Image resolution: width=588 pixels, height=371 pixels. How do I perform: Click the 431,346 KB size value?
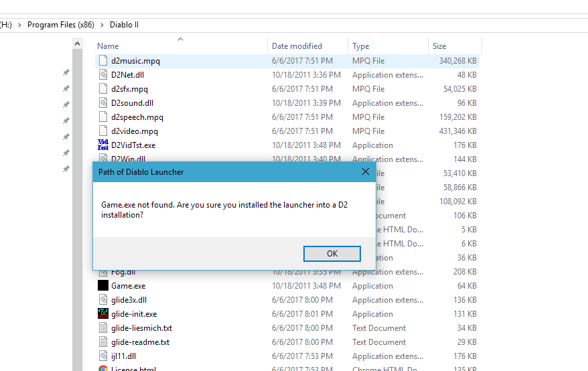(458, 131)
